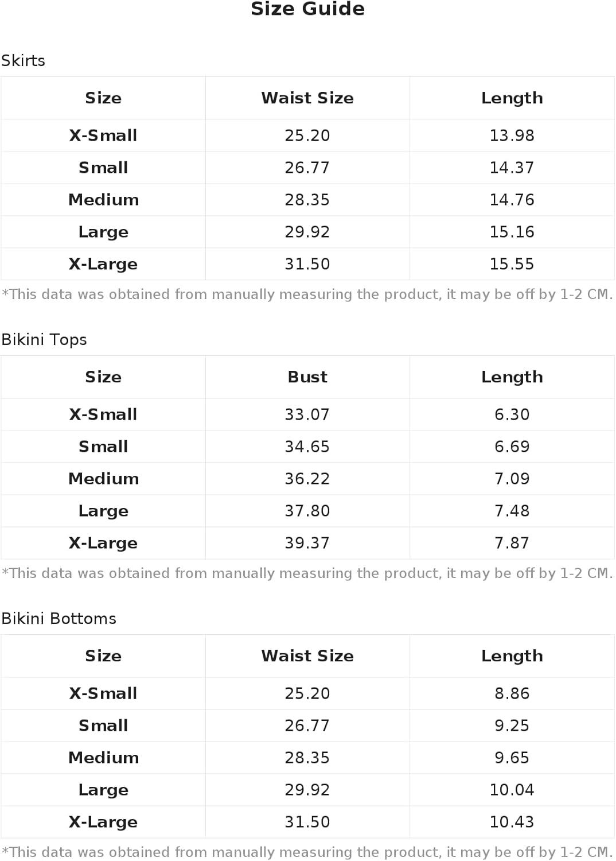Select Bikini Tops Small bust 34.65

tap(307, 447)
